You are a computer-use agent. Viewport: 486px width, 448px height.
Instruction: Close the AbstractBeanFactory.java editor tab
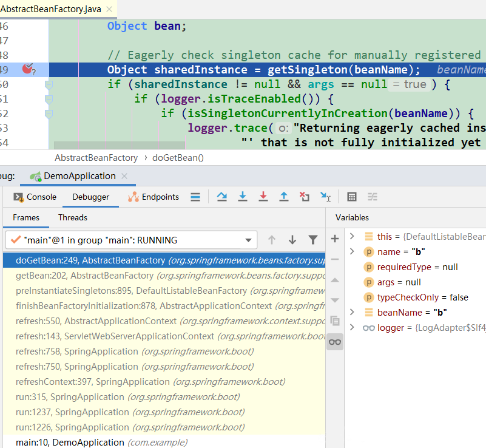[109, 9]
